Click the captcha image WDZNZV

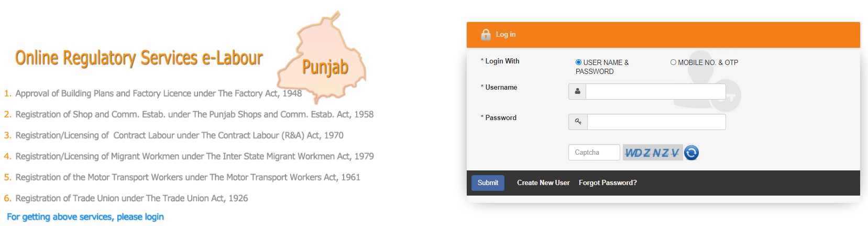(x=652, y=153)
